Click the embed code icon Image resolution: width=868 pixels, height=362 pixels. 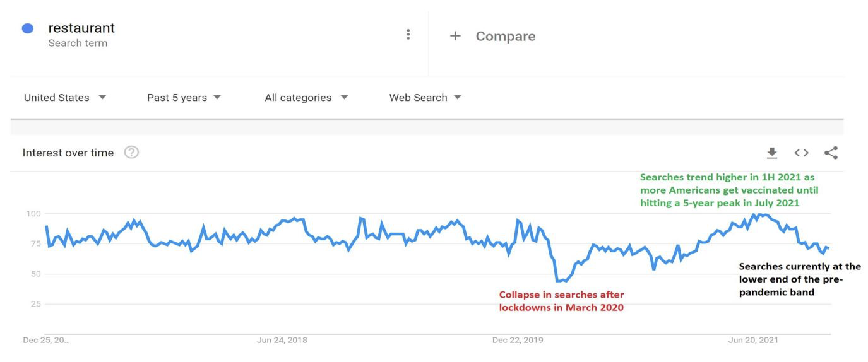click(801, 153)
